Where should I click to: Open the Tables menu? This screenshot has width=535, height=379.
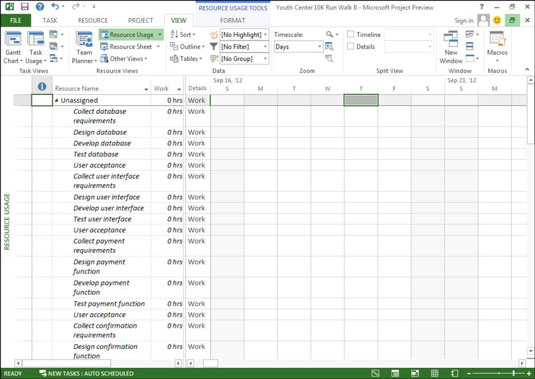click(x=186, y=59)
